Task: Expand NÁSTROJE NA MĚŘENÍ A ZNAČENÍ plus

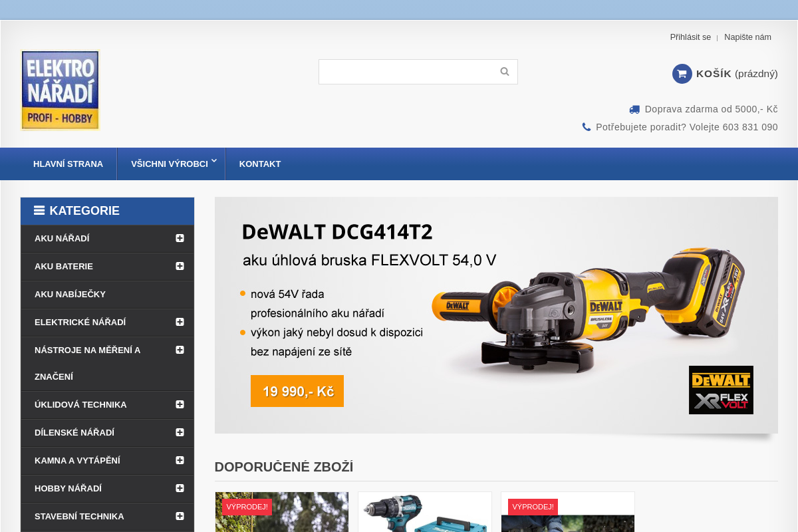Action: point(180,350)
